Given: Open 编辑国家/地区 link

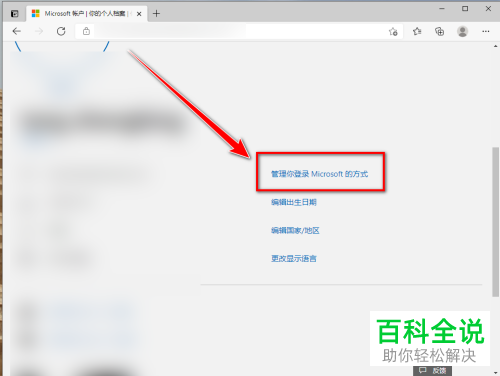Looking at the screenshot, I should click(x=295, y=230).
